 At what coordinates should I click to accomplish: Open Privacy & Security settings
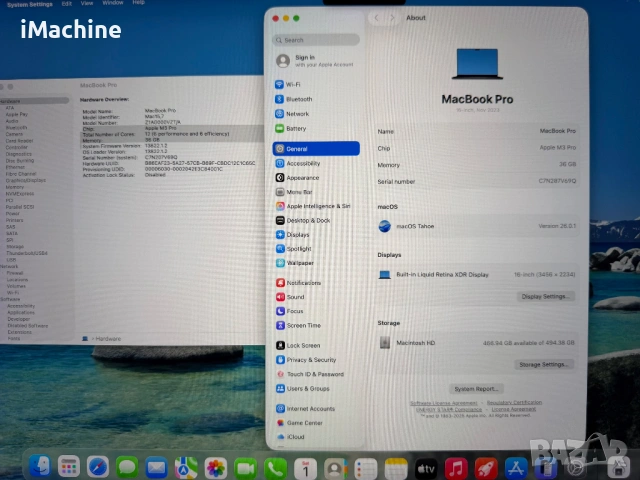[306, 360]
